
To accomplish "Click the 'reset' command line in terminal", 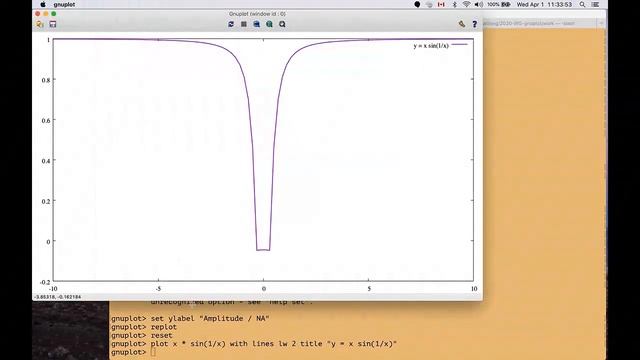I will [142, 336].
